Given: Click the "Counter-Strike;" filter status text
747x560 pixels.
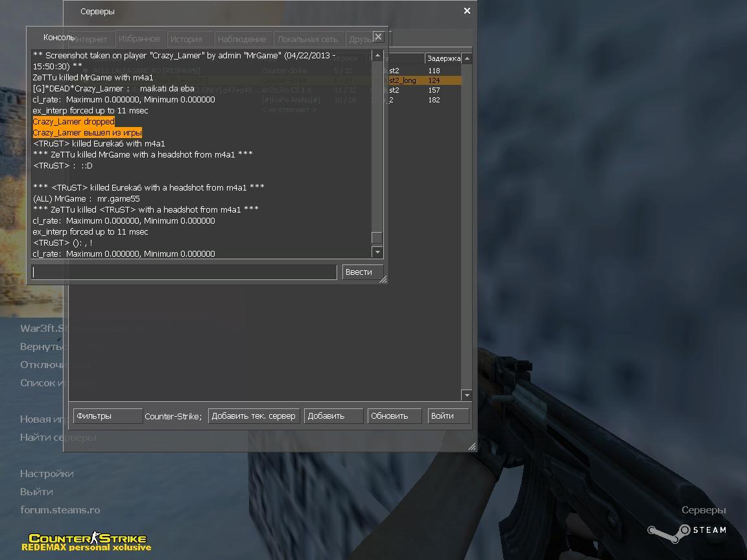Looking at the screenshot, I should point(173,416).
